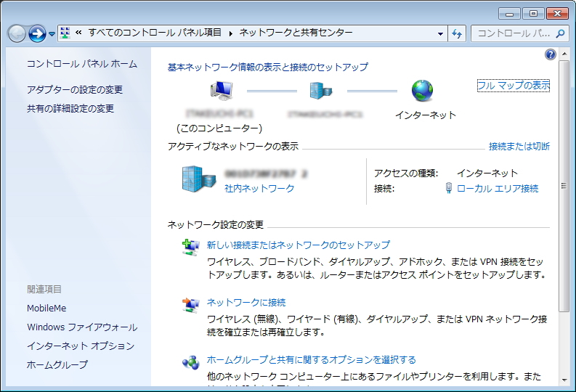Screen dimensions: 576x392
Task: Click the double chevron at breadcrumb start
Action: click(78, 33)
